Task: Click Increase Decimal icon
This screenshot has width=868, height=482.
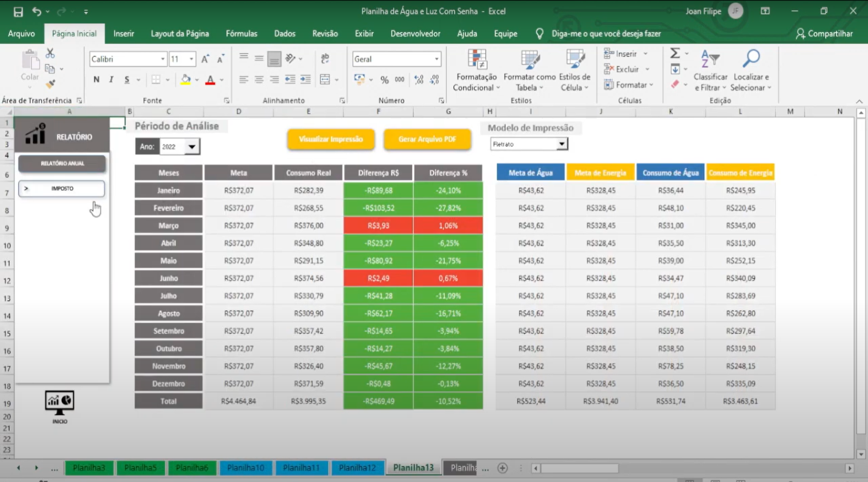Action: click(x=419, y=80)
